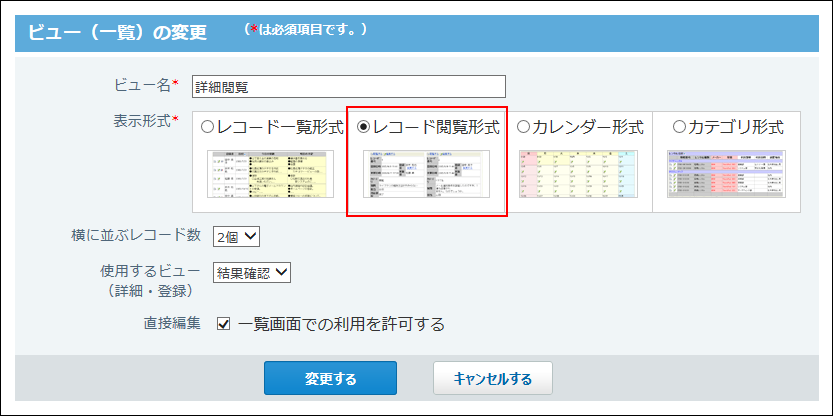Select レコード一覧形式 radio button
This screenshot has height=416, width=833.
(207, 127)
